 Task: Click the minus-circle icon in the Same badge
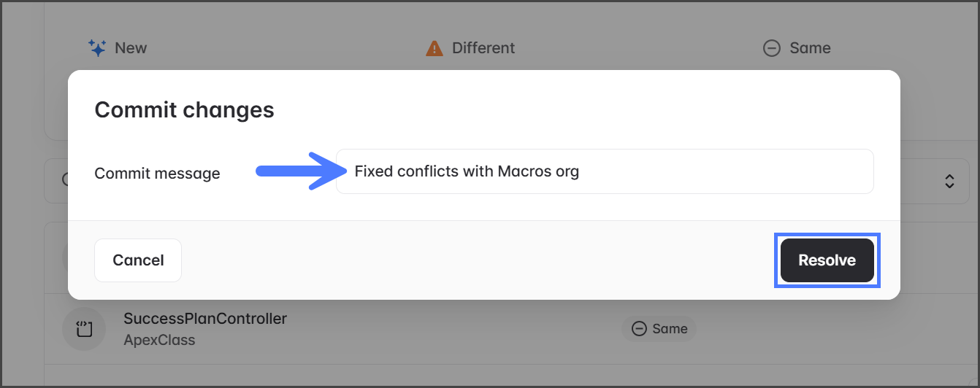point(639,329)
